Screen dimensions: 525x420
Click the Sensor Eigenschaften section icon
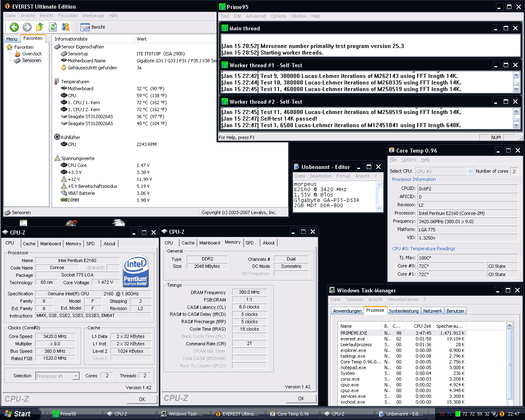57,47
